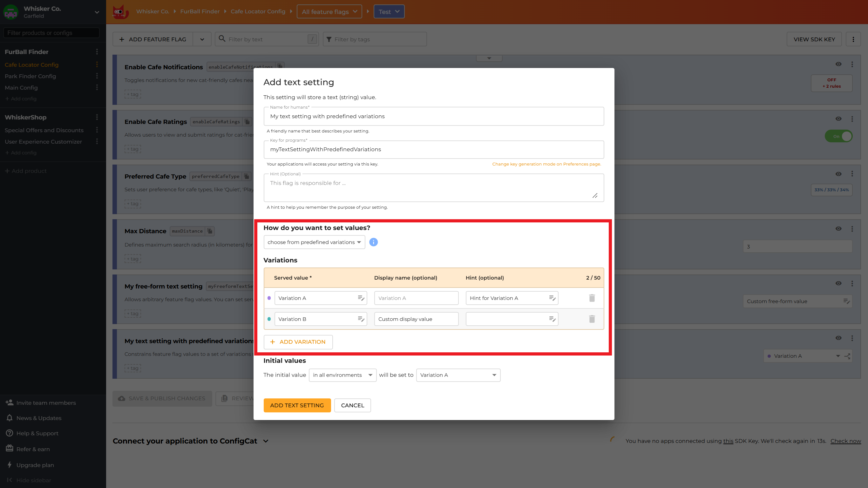Open initial value Variation A dropdown
The image size is (868, 488).
[x=458, y=375]
